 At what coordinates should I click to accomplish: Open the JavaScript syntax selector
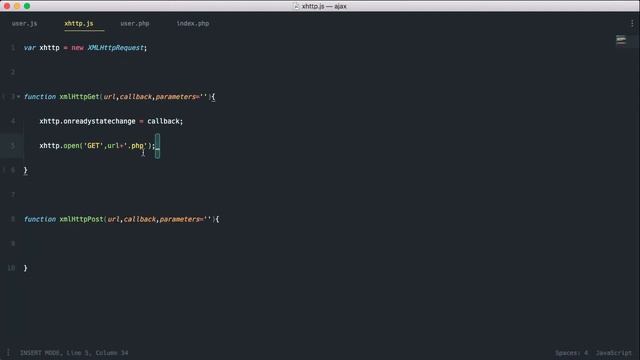[x=613, y=353]
